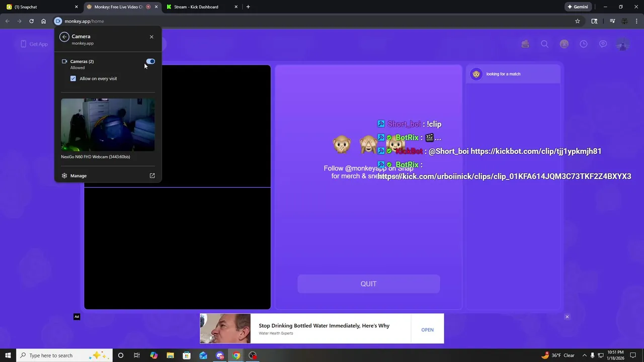Open the Monkey free shop icon

coord(525,44)
